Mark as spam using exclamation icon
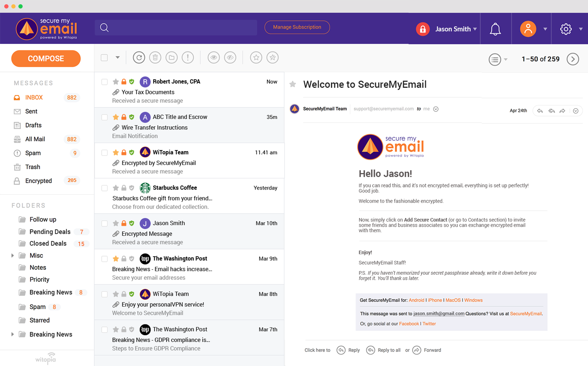This screenshot has height=366, width=588. coord(188,58)
